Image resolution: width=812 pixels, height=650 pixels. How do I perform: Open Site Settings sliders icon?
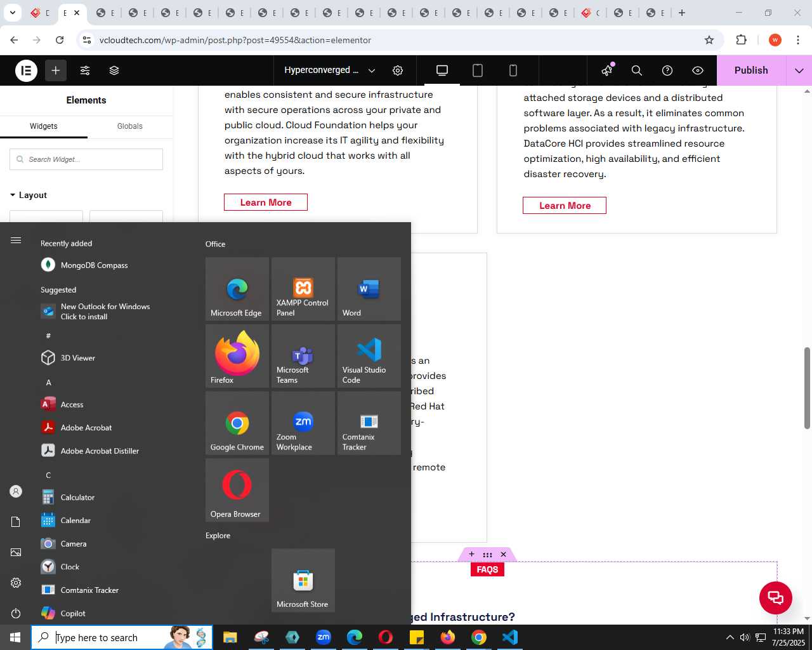(x=85, y=70)
